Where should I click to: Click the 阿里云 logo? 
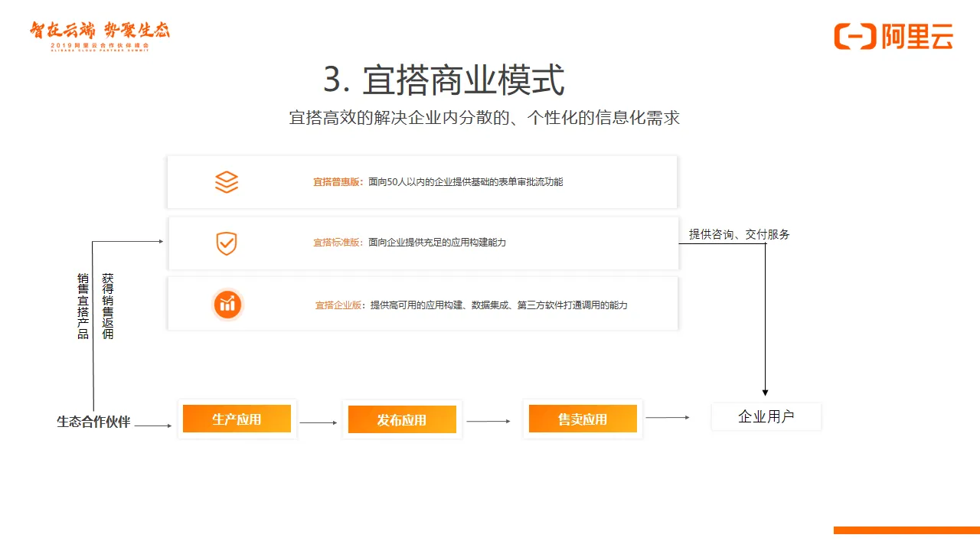[x=893, y=36]
